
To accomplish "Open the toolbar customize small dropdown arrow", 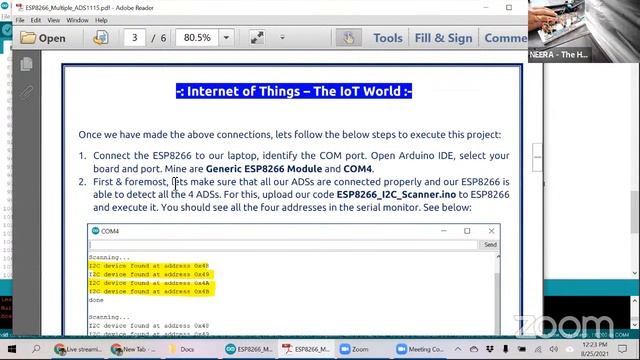I will tap(282, 38).
